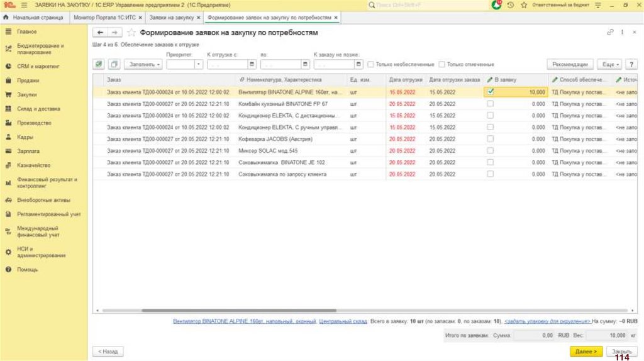Toggle 'Только отмеченные' checkbox

442,64
